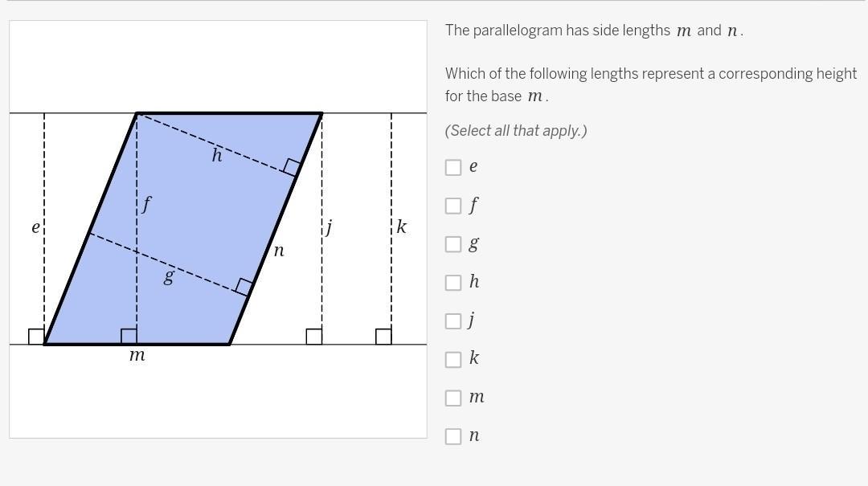Tick the checkbox next to g
Screen dimensions: 868x486
[452, 244]
